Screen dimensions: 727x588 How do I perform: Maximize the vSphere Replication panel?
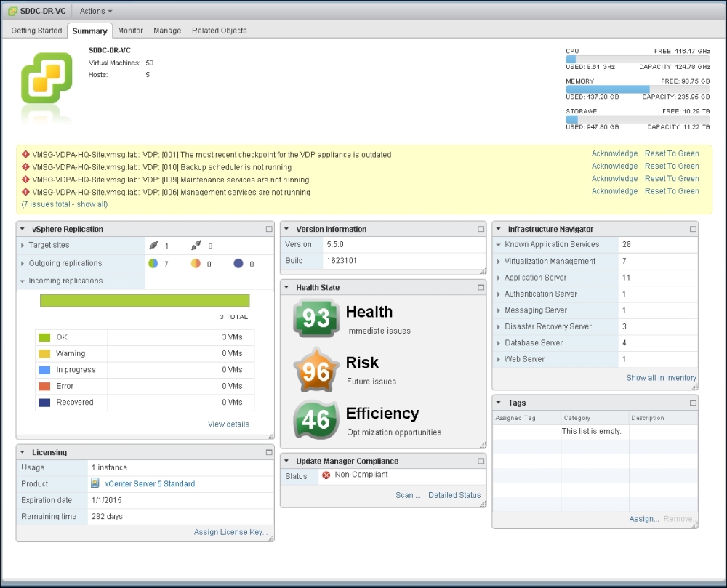tap(269, 229)
